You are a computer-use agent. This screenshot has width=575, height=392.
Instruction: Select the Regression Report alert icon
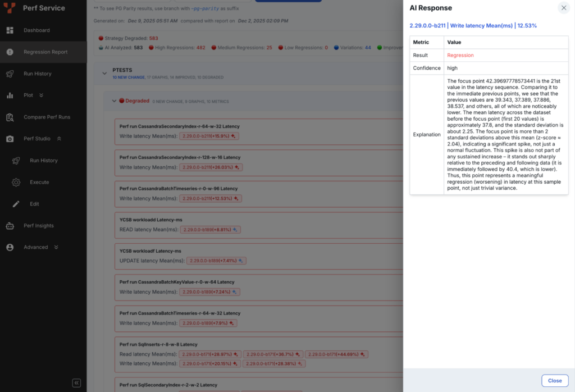(x=10, y=52)
